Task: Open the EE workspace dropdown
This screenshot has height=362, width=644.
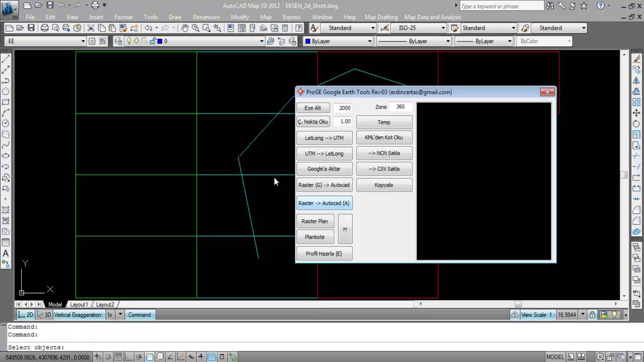Action: point(83,41)
